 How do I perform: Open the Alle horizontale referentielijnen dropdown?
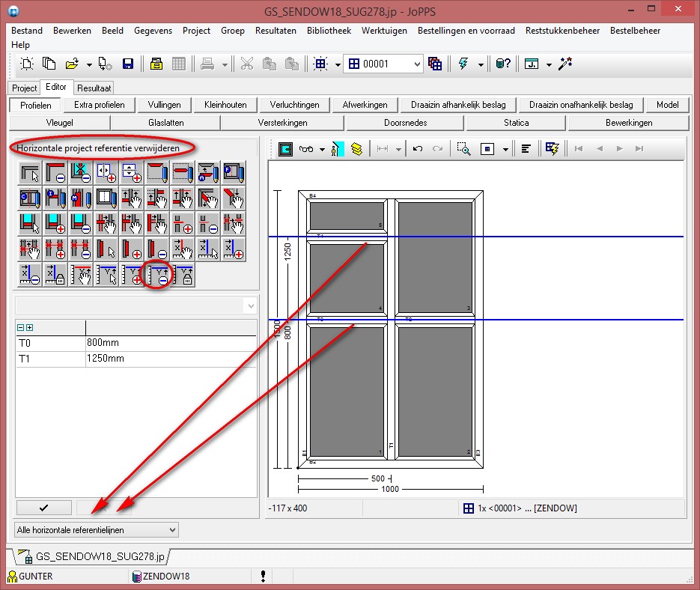[172, 530]
